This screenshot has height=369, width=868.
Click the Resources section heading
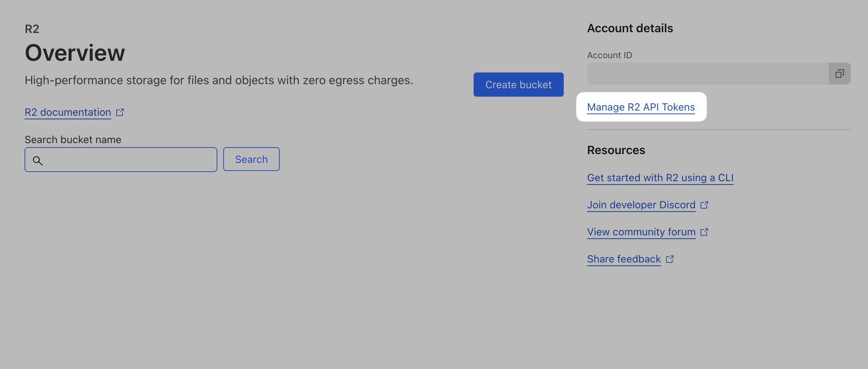[616, 150]
